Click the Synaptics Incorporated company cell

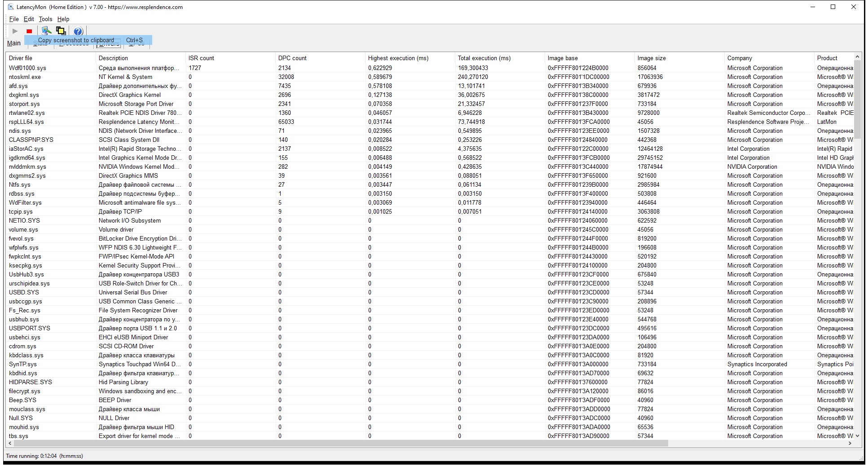757,364
